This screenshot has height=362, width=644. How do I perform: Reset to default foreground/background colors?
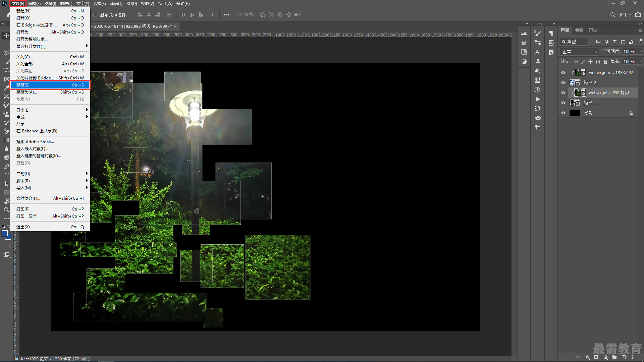point(3,227)
